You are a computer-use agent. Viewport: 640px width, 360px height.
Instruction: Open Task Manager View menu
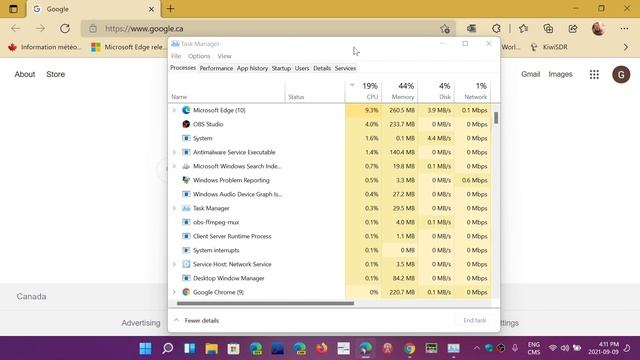224,56
